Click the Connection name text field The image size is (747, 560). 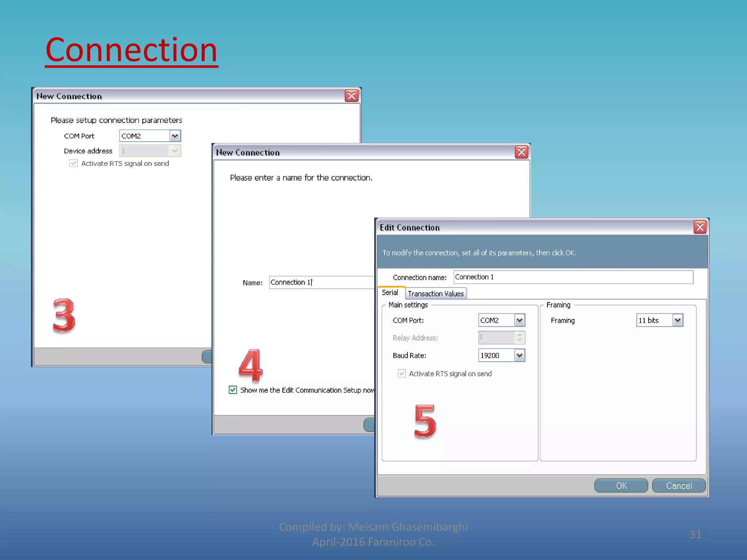click(573, 277)
